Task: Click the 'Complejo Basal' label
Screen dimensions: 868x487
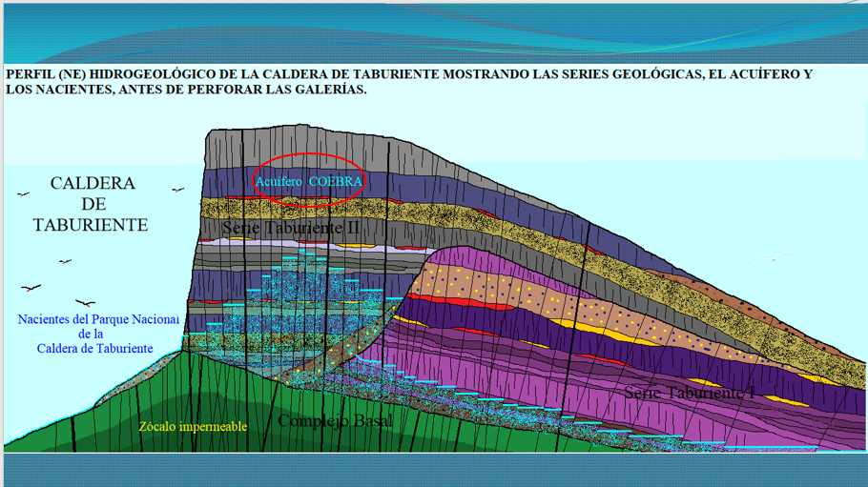Action: (x=336, y=420)
